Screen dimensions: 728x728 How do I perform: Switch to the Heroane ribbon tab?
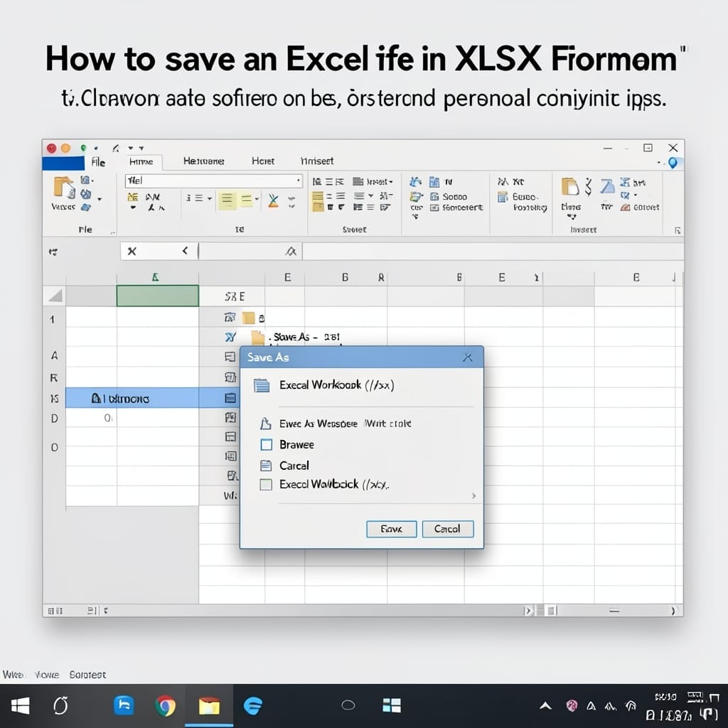(x=204, y=161)
